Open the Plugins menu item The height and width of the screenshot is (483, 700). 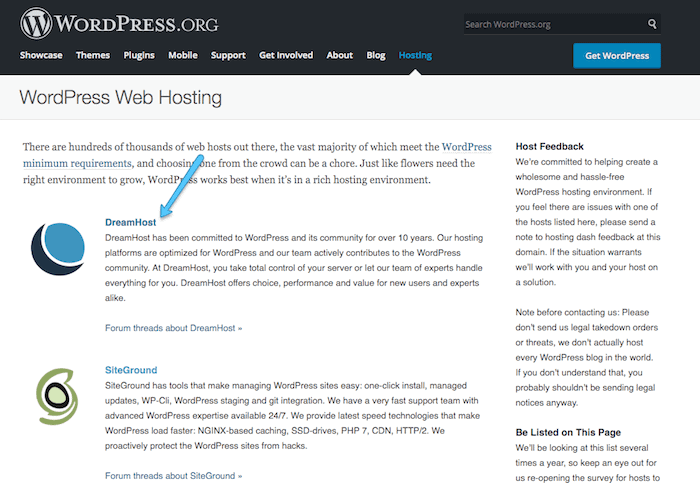pos(139,55)
